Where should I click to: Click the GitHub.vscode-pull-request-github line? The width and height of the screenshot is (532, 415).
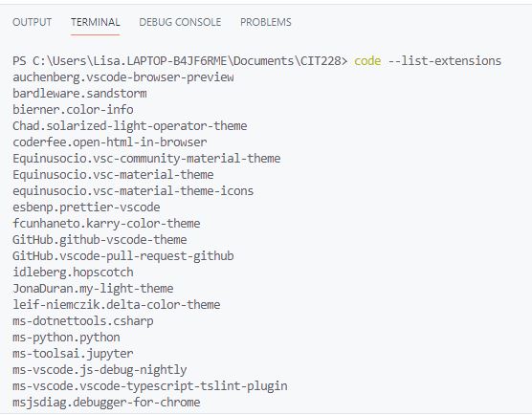click(123, 256)
